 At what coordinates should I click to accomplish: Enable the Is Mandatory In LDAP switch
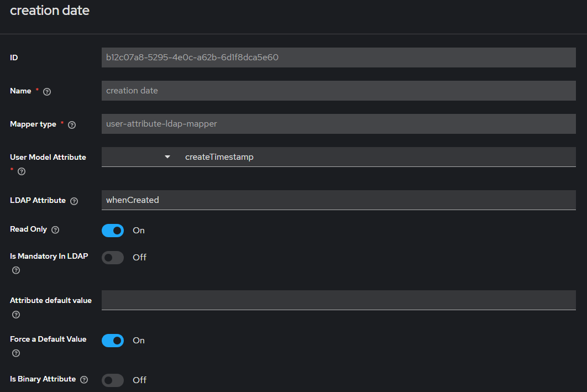coord(113,258)
